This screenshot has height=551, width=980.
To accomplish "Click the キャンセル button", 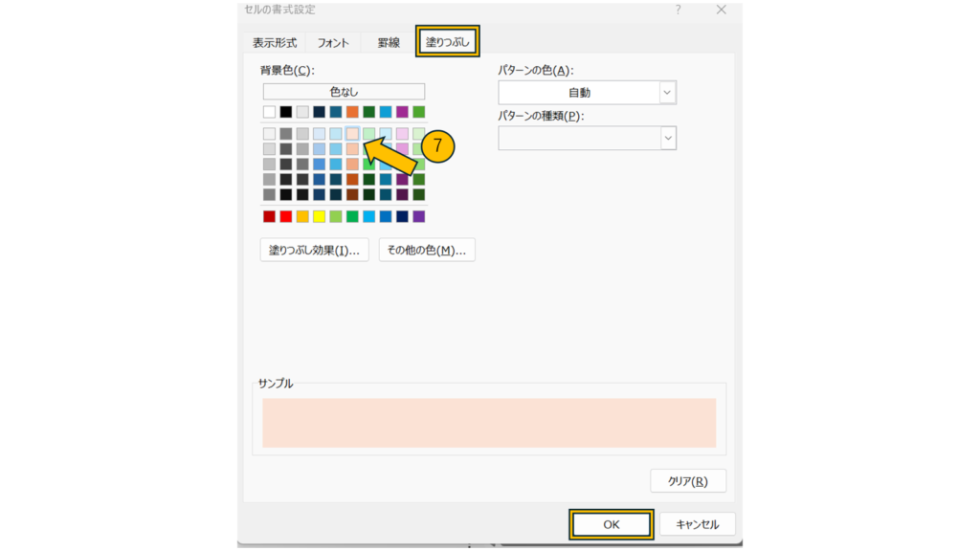I will (x=697, y=524).
